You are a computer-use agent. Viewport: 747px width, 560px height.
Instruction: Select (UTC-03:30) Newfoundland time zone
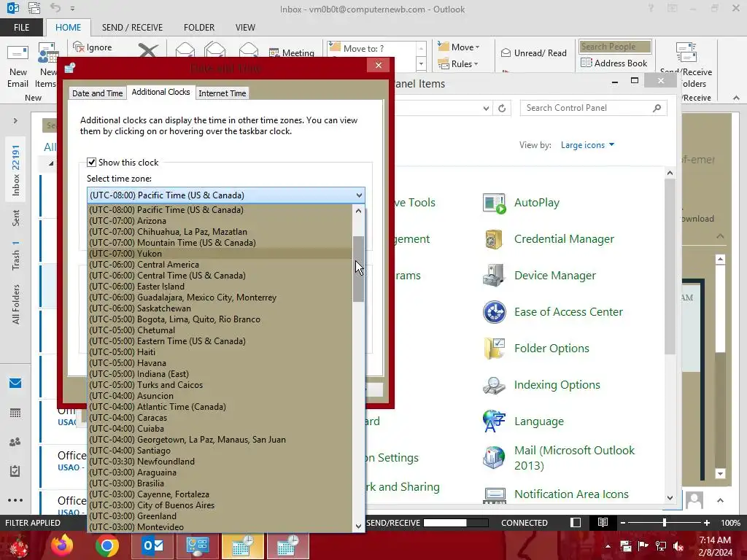click(220, 462)
